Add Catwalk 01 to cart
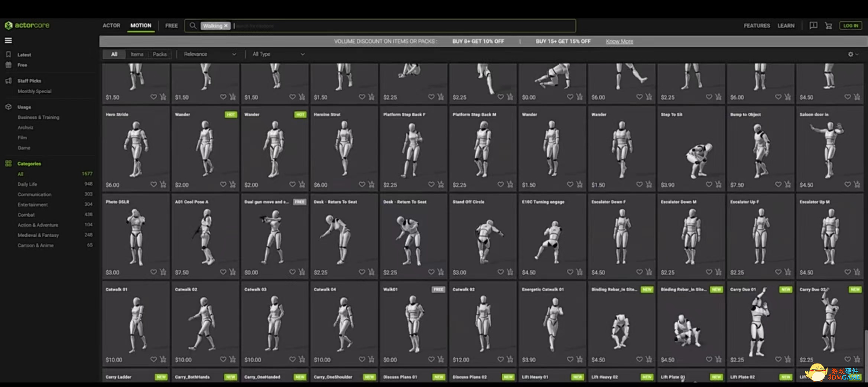This screenshot has width=868, height=387. coord(163,359)
